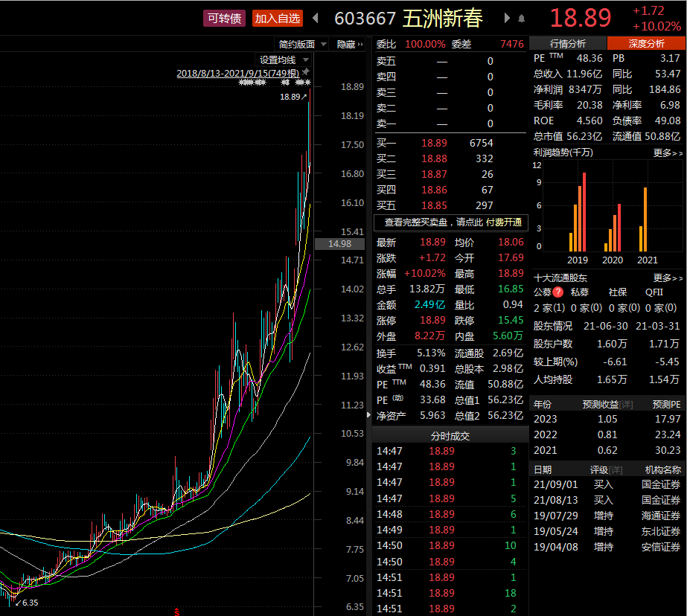This screenshot has height=616, width=687.
Task: Click the 金额 2.49亿 value
Action: 429,305
